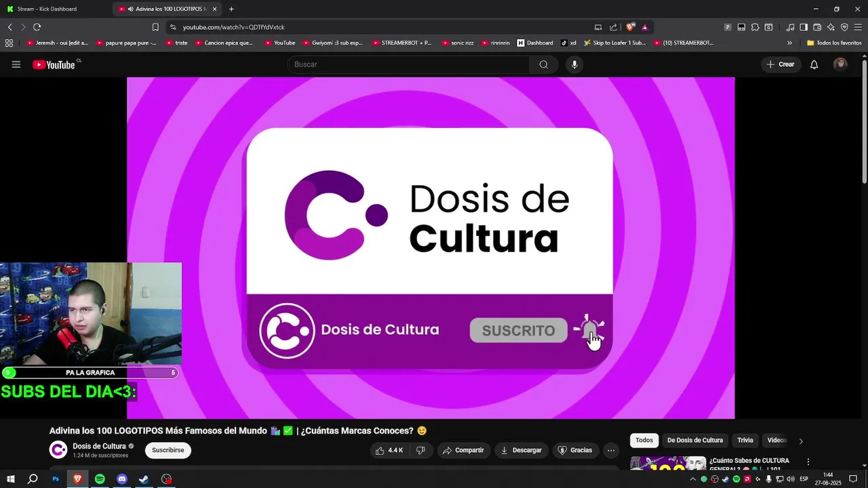This screenshot has height=488, width=868.
Task: Start voice search with microphone icon
Action: tap(574, 64)
